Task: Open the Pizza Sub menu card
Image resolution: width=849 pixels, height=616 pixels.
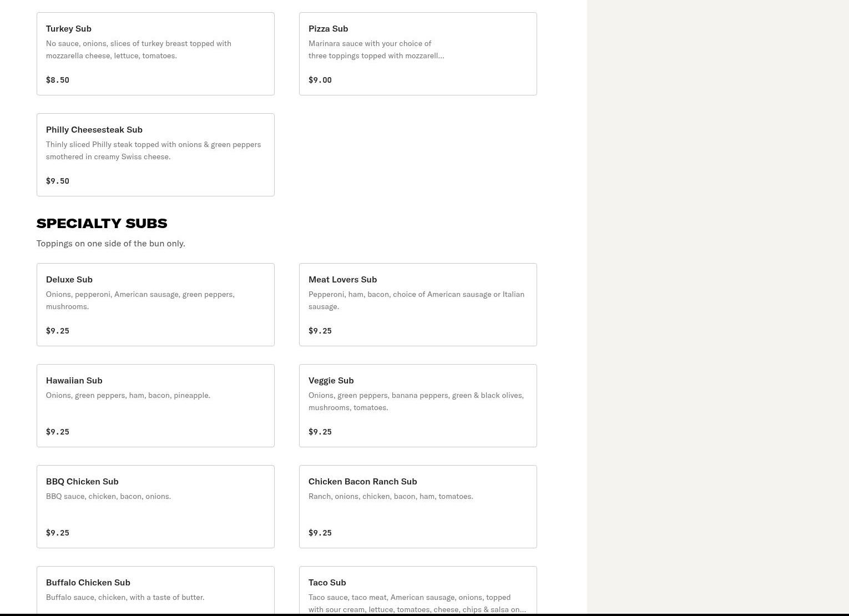Action: tap(418, 54)
